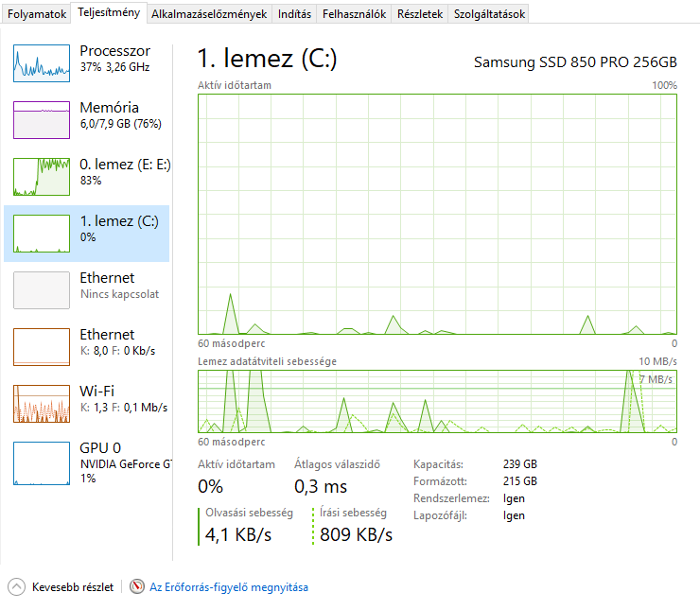Collapse view with the Kevesebb részlet arrow icon

[16, 586]
